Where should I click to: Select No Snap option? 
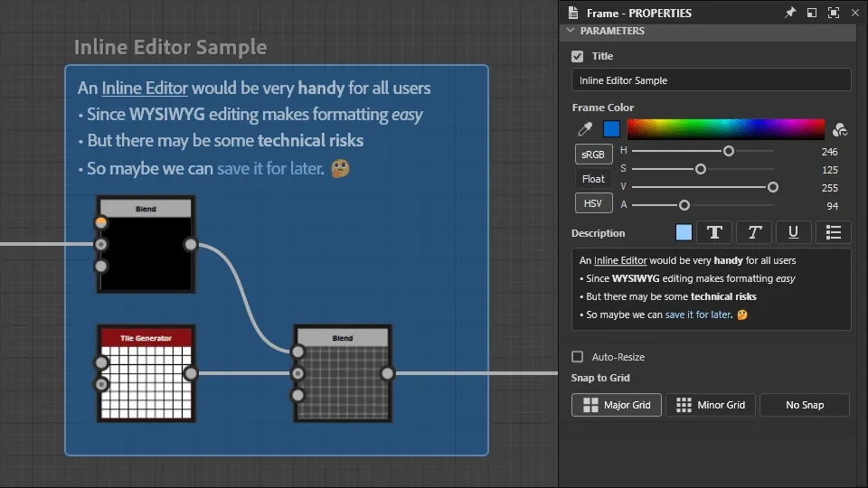[x=805, y=405]
